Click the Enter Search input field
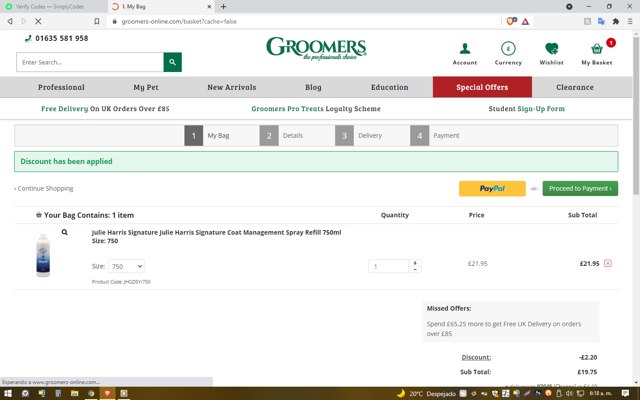This screenshot has width=640, height=400. pos(90,62)
